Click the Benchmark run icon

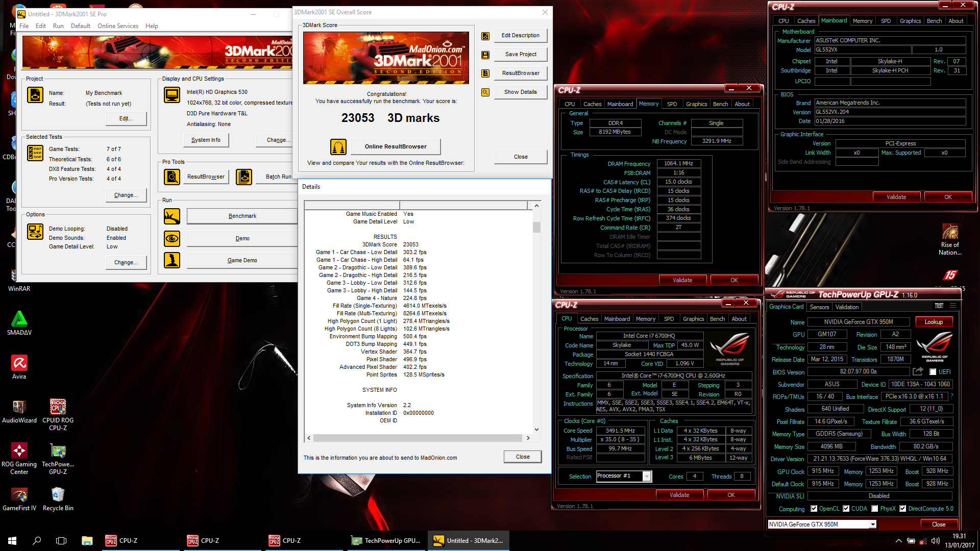[172, 216]
